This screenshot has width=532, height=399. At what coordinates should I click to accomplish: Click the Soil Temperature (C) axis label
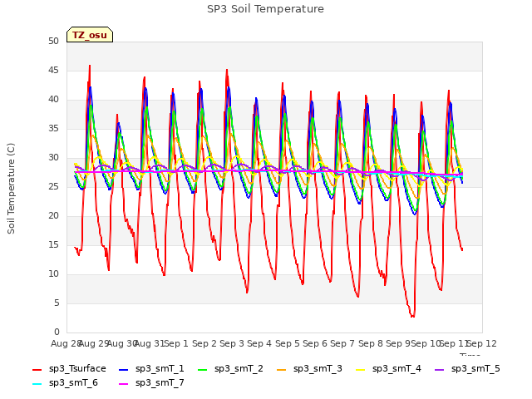point(11,189)
